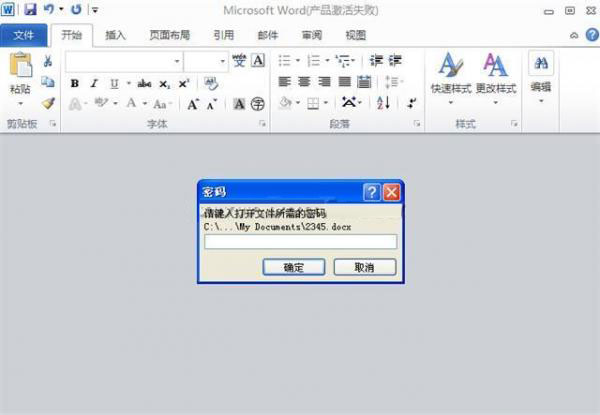Open the 文件 tab
Viewport: 600px width, 415px height.
pyautogui.click(x=24, y=35)
